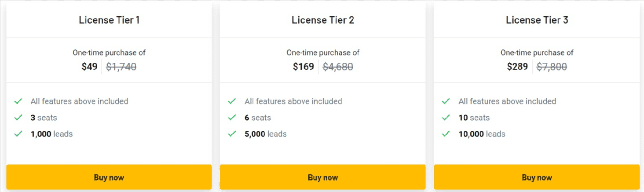Click checkmark beside Tier 2 All features
The image size is (644, 192).
tap(232, 101)
